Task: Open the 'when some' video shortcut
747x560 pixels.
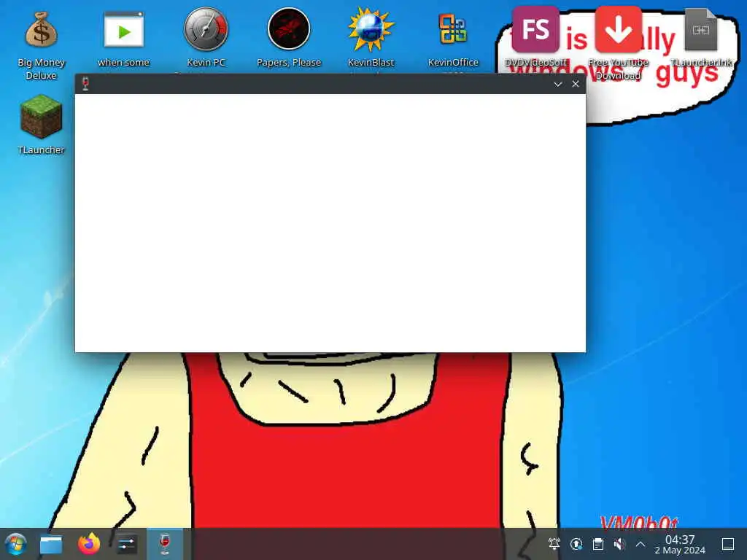Action: 123,30
